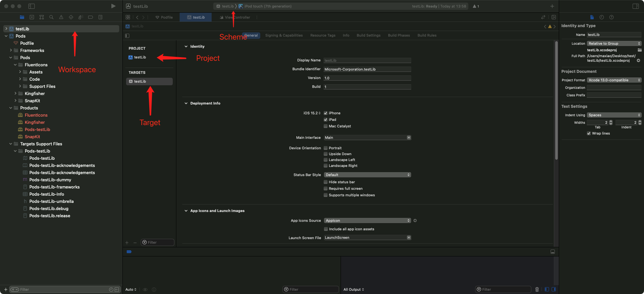Open the Indent Using dropdown
The image size is (644, 294).
pyautogui.click(x=614, y=115)
